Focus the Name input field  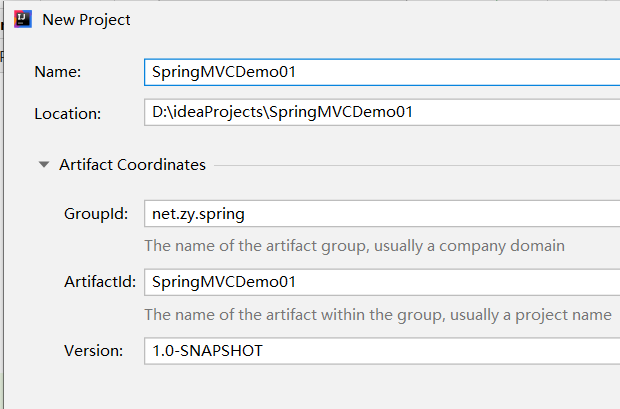[x=380, y=72]
